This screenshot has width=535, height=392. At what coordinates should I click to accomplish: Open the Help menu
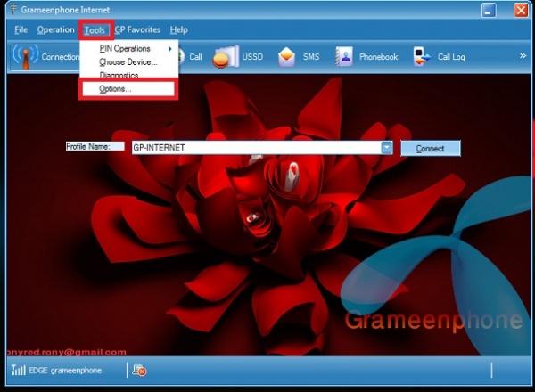(179, 30)
